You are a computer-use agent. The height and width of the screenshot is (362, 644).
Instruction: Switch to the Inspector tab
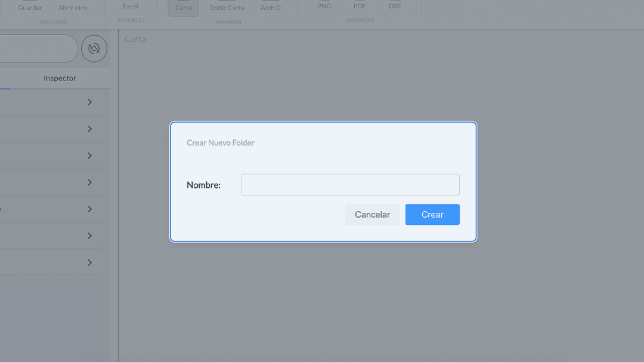[60, 78]
